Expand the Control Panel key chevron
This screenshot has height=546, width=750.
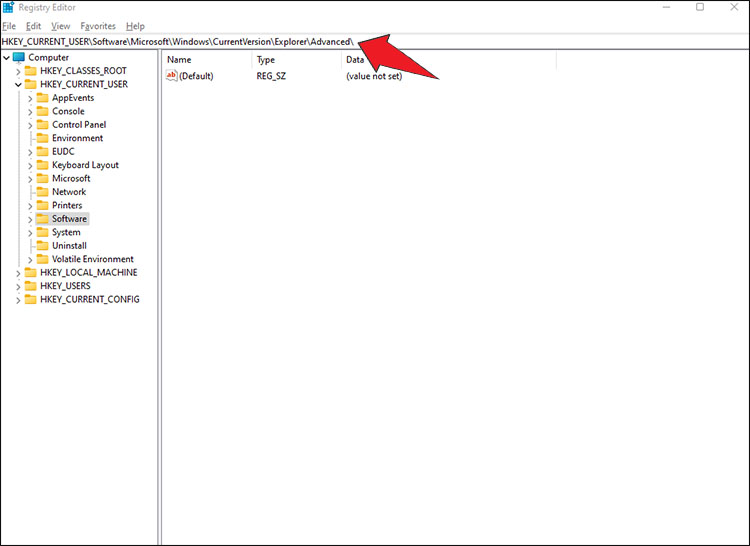[30, 125]
